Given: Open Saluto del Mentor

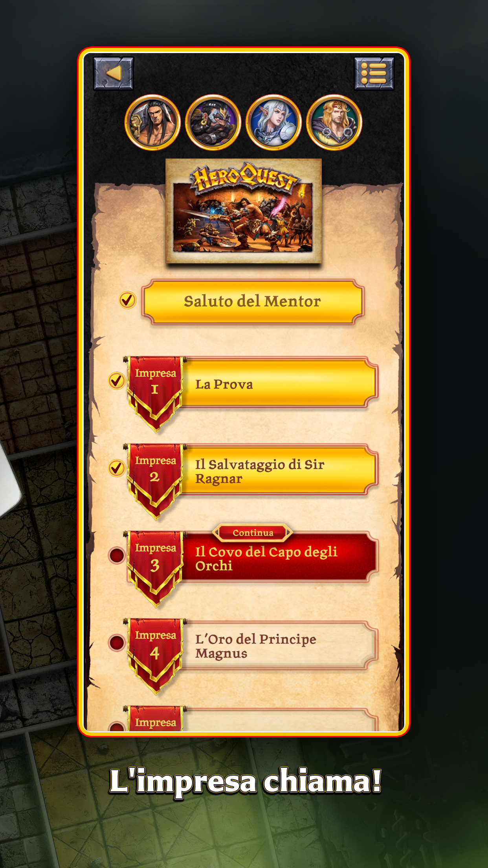Looking at the screenshot, I should click(253, 302).
